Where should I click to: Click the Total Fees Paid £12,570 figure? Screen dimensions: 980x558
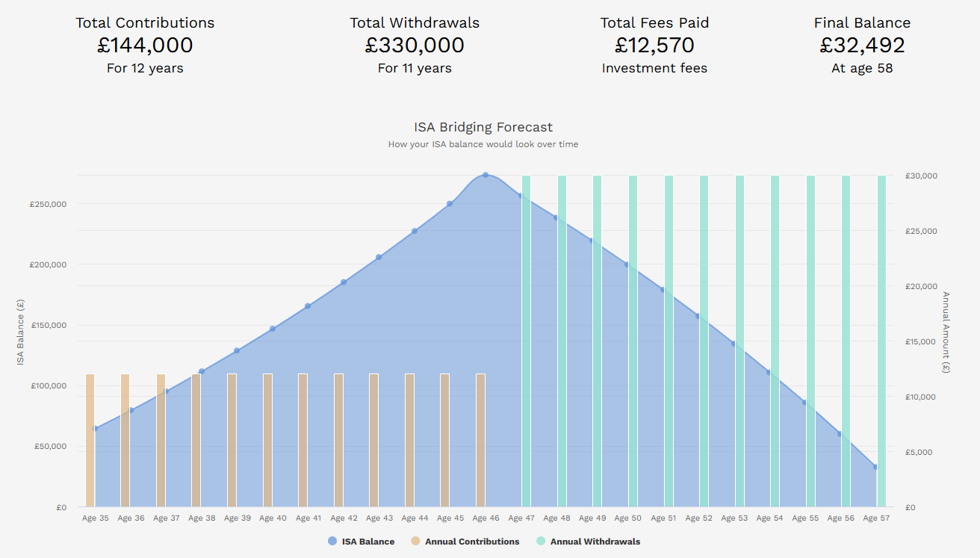pos(654,46)
